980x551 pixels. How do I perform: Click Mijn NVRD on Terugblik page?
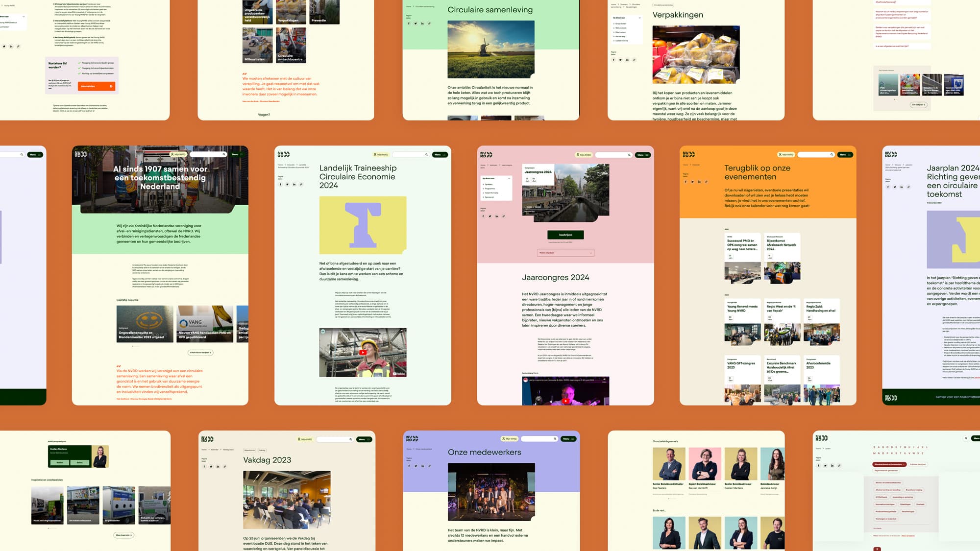(x=786, y=155)
